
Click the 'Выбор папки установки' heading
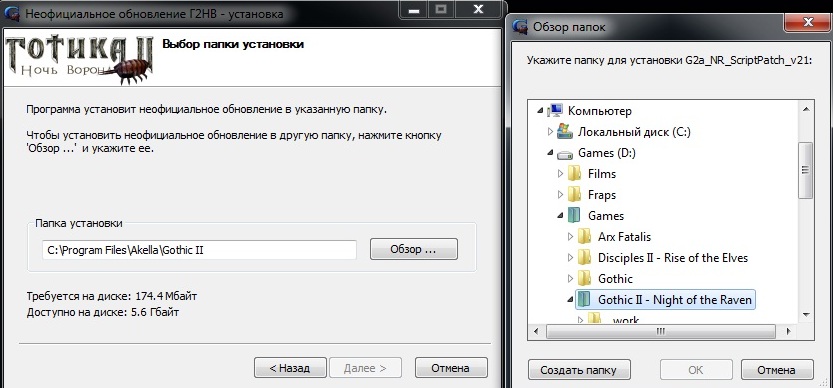coord(233,44)
